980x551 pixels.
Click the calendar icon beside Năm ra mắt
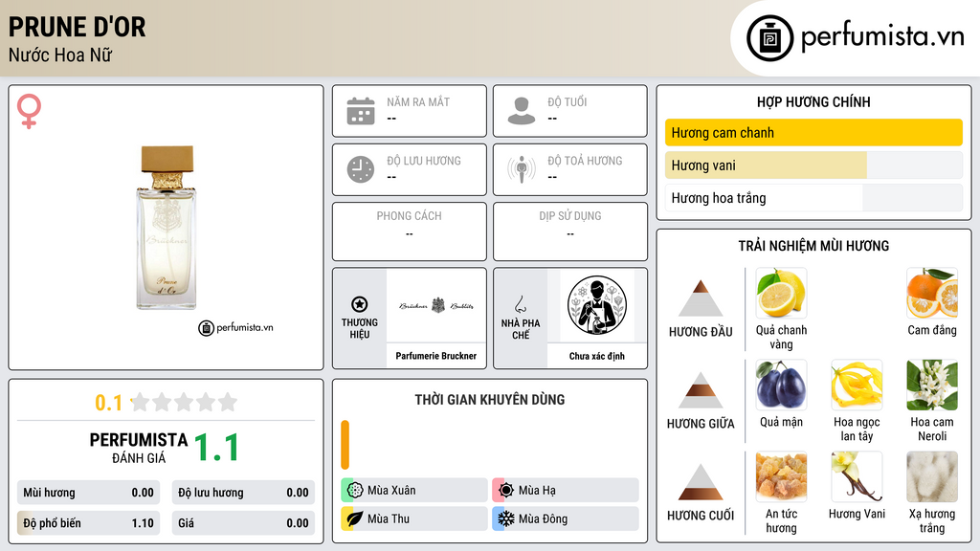point(361,111)
